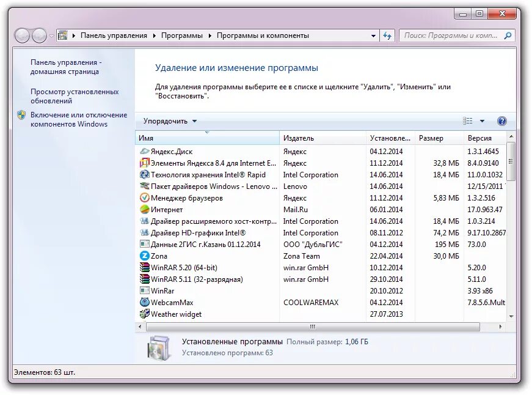Click the Драйвер расширяемого хост-контроллера icon
The width and height of the screenshot is (532, 395).
145,221
